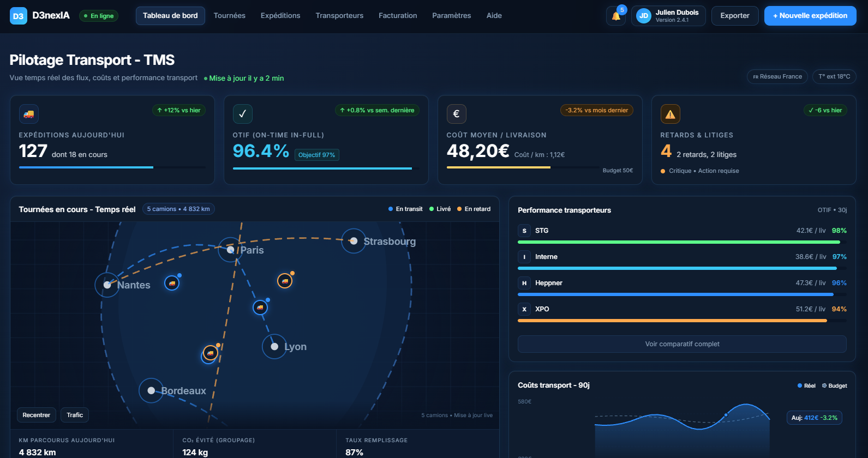Image resolution: width=868 pixels, height=458 pixels.
Task: Click the XPO carrier badge
Action: (524, 309)
